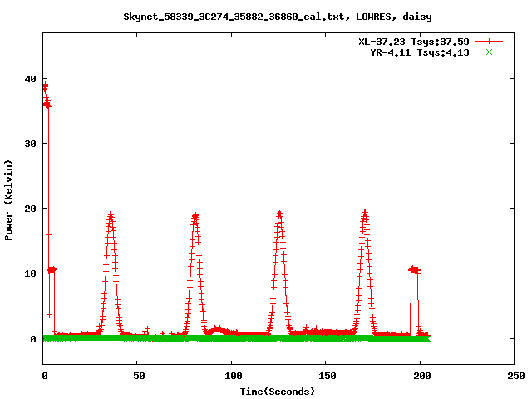Click the Power (Kelvin) axis label
The image size is (532, 399).
click(x=8, y=200)
